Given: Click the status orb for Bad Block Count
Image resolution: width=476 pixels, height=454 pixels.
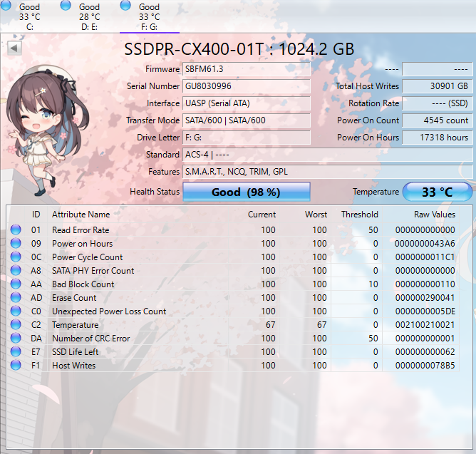Looking at the screenshot, I should pyautogui.click(x=16, y=284).
